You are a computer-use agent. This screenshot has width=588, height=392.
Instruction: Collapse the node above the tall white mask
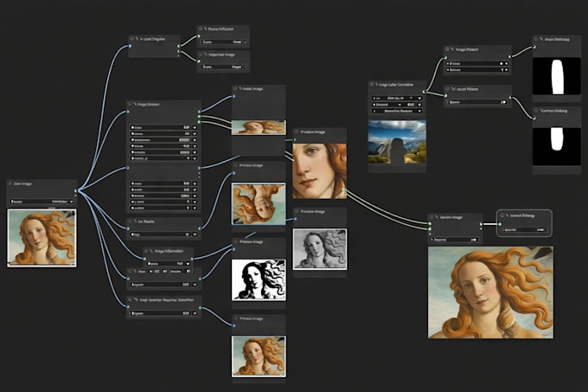click(536, 39)
